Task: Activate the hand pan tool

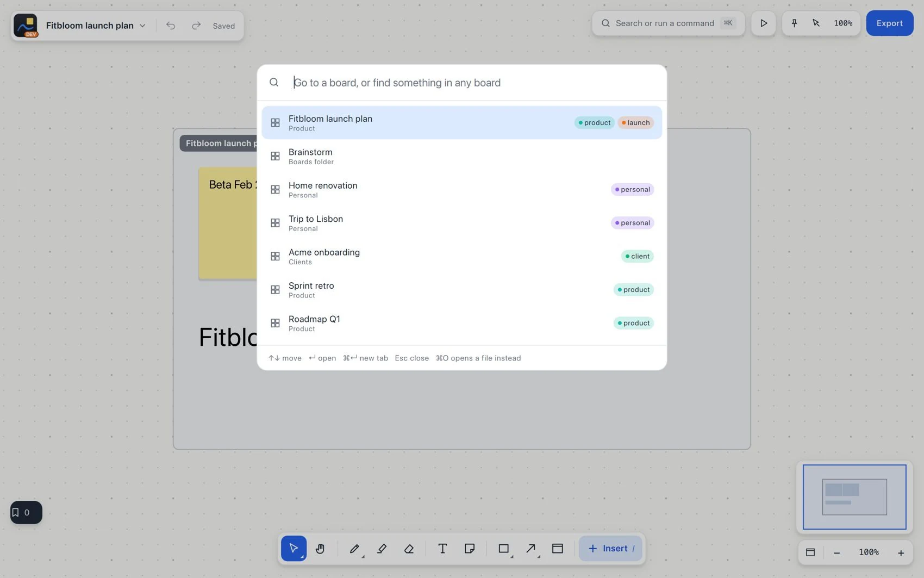Action: coord(320,548)
